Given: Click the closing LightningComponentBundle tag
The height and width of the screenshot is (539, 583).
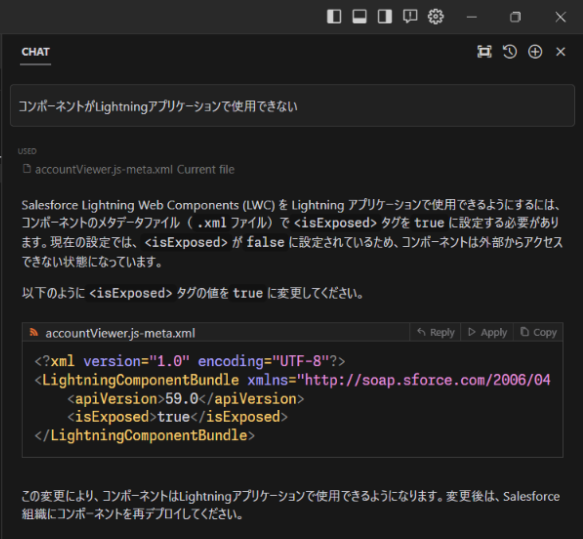Looking at the screenshot, I should 145,435.
